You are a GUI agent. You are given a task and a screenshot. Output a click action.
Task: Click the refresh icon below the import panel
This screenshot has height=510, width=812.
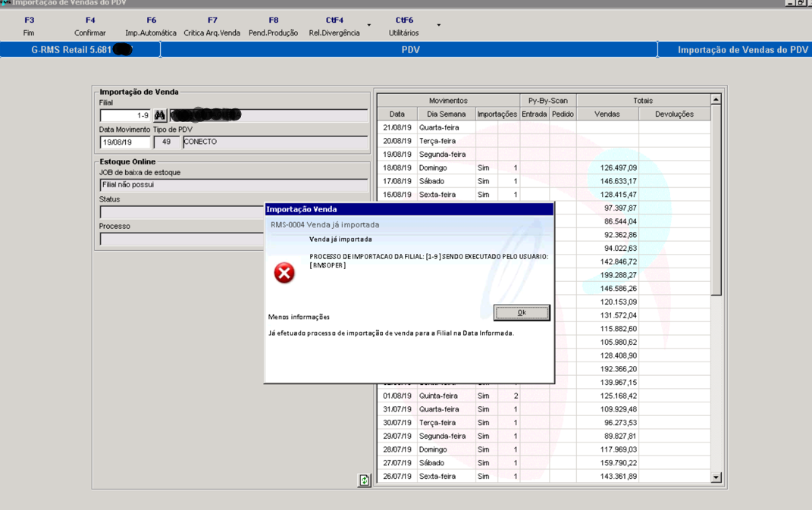(365, 480)
